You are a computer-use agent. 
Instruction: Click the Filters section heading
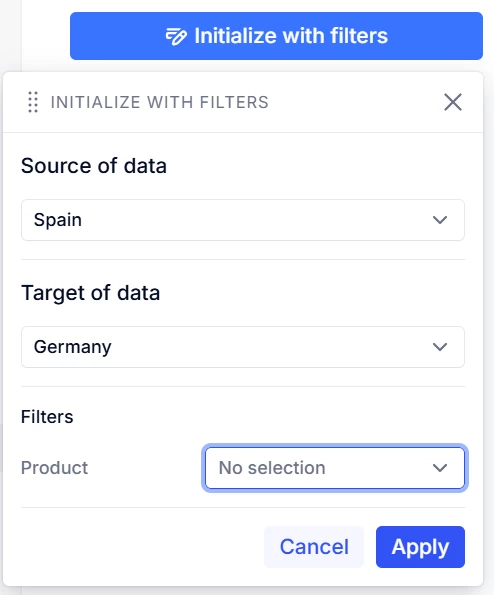click(47, 417)
